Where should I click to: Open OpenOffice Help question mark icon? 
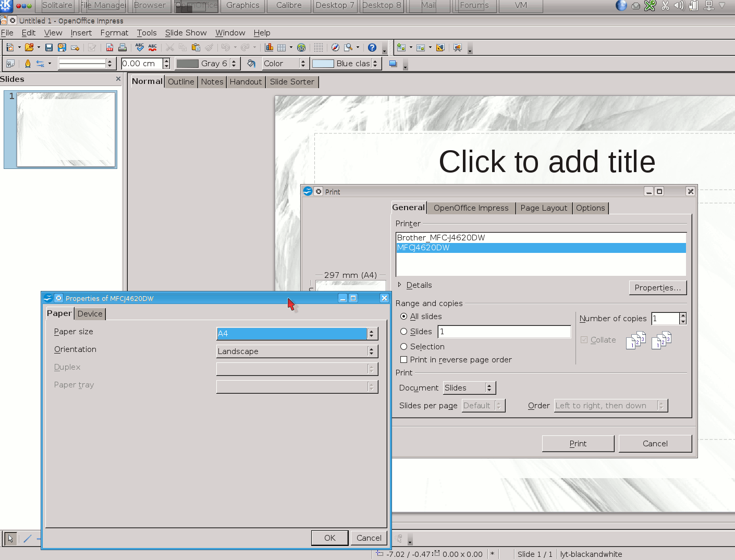coord(372,47)
